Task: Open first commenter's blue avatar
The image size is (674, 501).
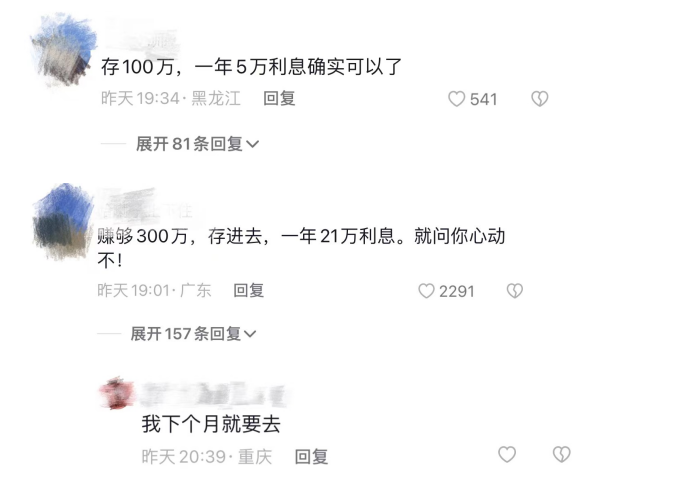Action: pos(64,49)
